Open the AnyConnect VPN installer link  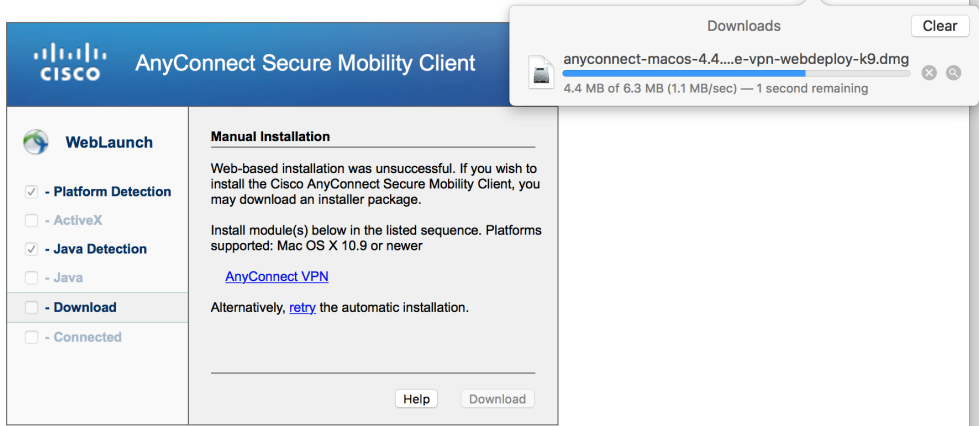pos(277,277)
